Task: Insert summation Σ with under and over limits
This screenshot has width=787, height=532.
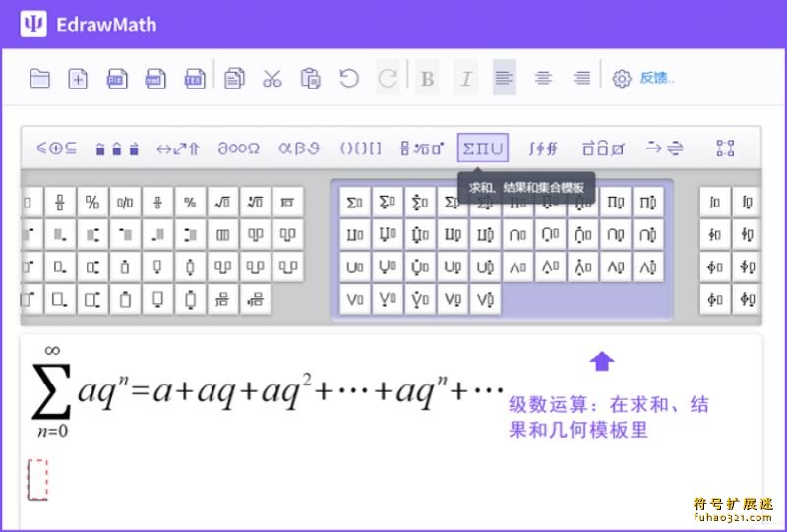Action: [x=420, y=203]
